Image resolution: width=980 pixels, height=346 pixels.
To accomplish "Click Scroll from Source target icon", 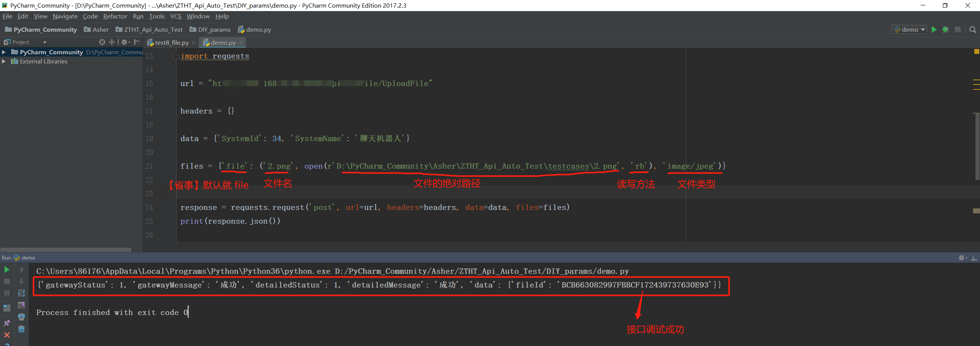I will coord(102,42).
